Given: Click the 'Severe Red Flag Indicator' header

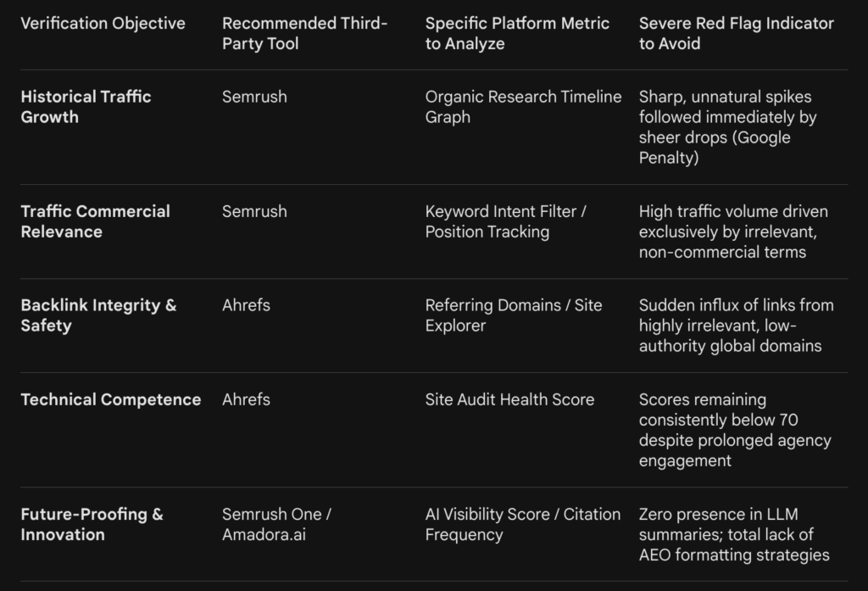Looking at the screenshot, I should click(x=736, y=33).
